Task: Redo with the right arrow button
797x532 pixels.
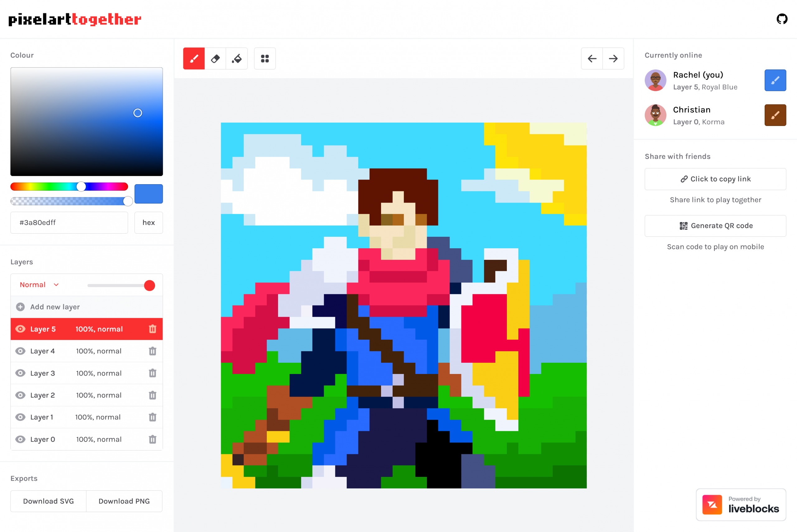Action: tap(613, 59)
